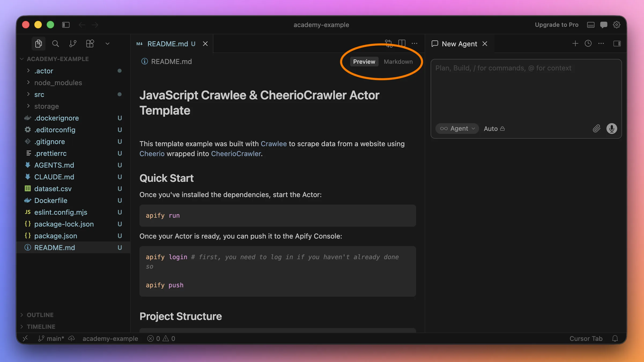Expand the OUTLINE section
This screenshot has height=362, width=644.
tap(73, 315)
